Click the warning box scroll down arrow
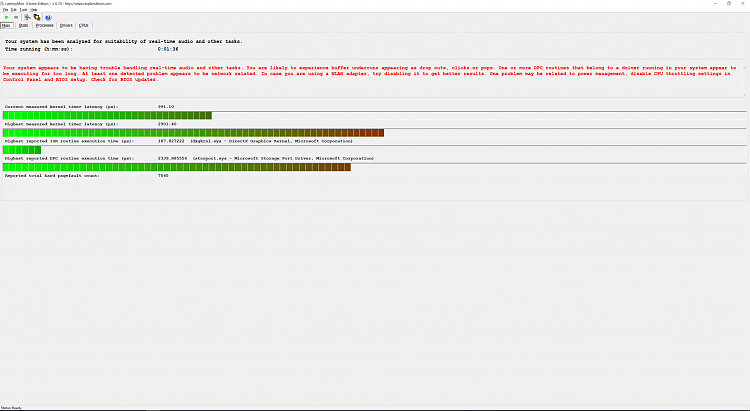Image resolution: width=750 pixels, height=411 pixels. (x=744, y=94)
